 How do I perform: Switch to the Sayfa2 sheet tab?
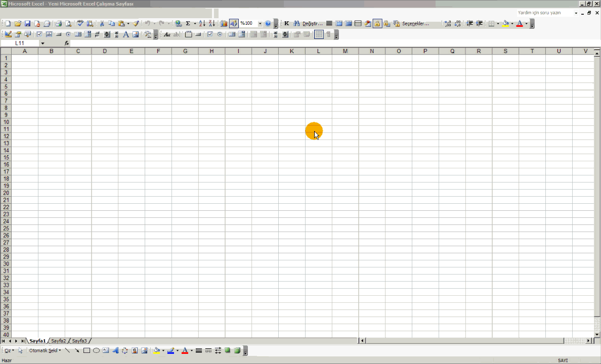tap(59, 341)
